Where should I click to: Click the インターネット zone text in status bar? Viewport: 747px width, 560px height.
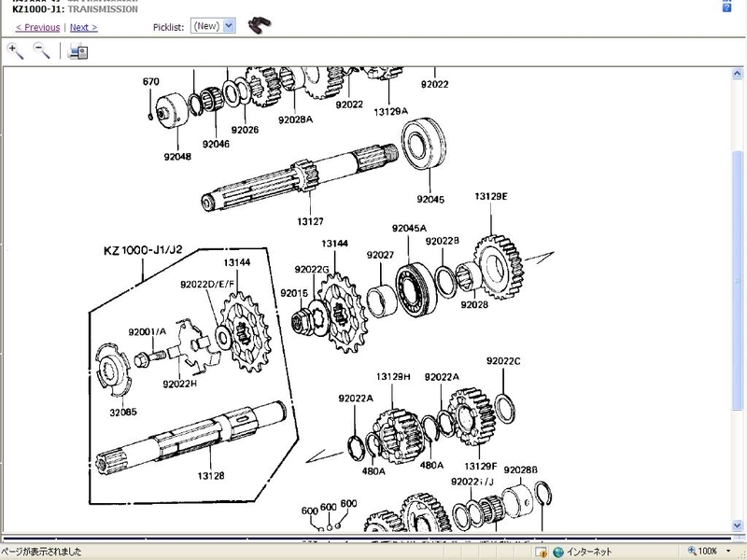[589, 552]
